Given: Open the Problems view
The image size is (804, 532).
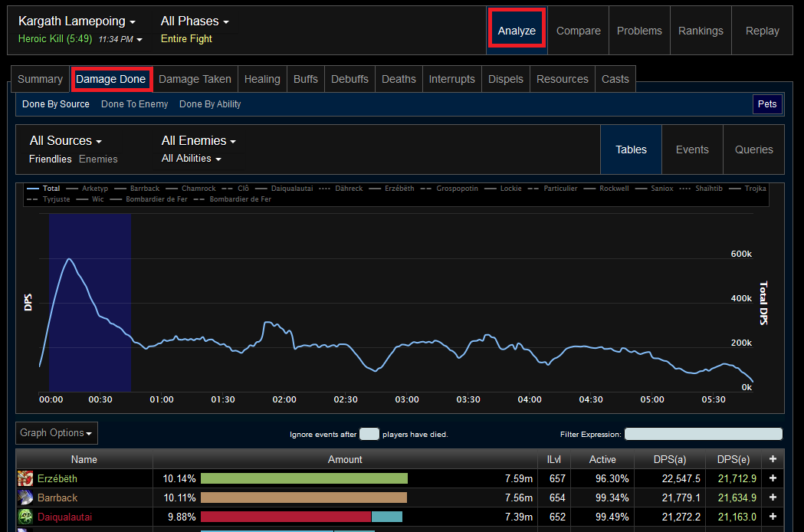Looking at the screenshot, I should [x=639, y=30].
